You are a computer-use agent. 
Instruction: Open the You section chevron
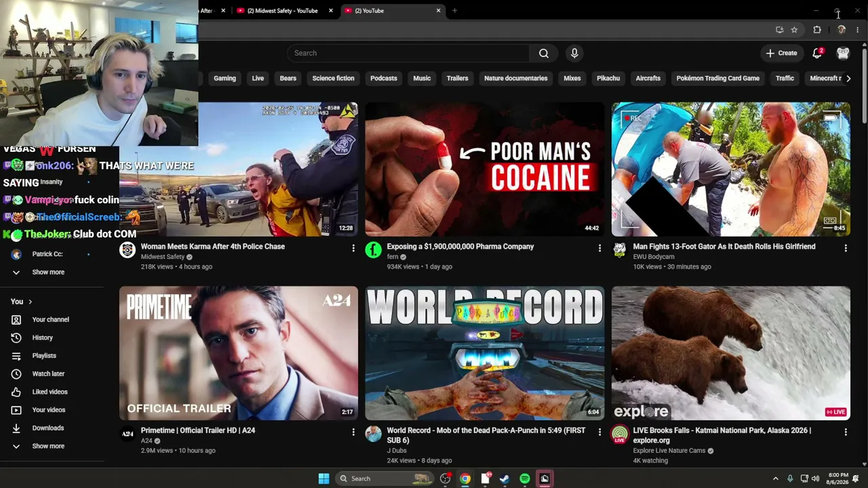click(x=30, y=302)
